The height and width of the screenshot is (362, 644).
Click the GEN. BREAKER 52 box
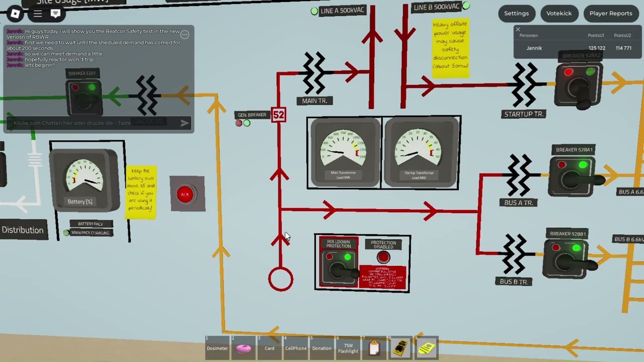(x=278, y=115)
